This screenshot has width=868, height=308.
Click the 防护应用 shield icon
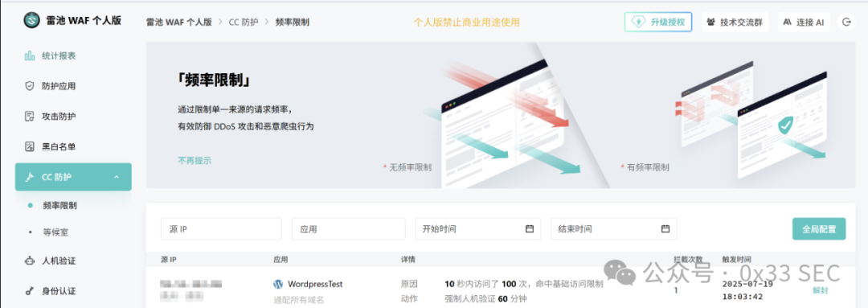(30, 86)
